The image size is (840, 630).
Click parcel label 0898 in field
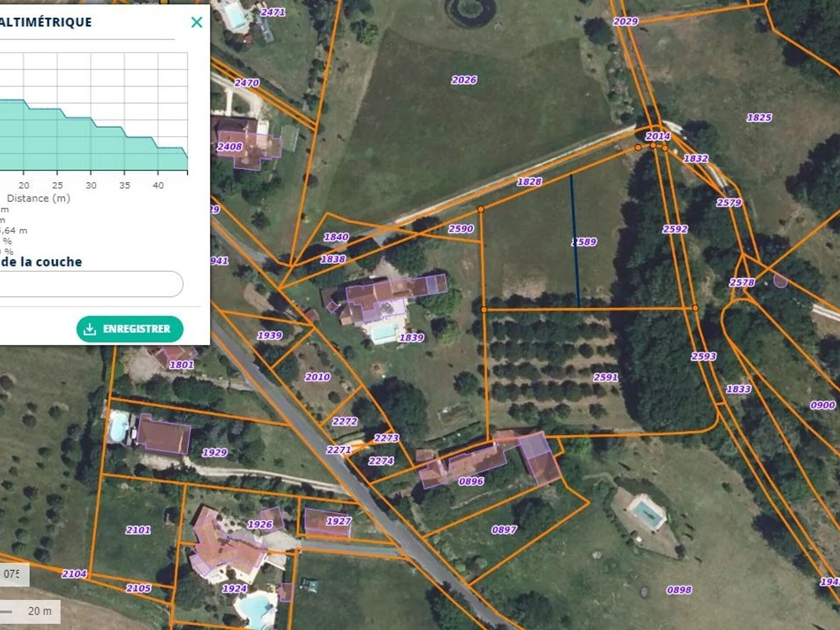click(x=679, y=590)
